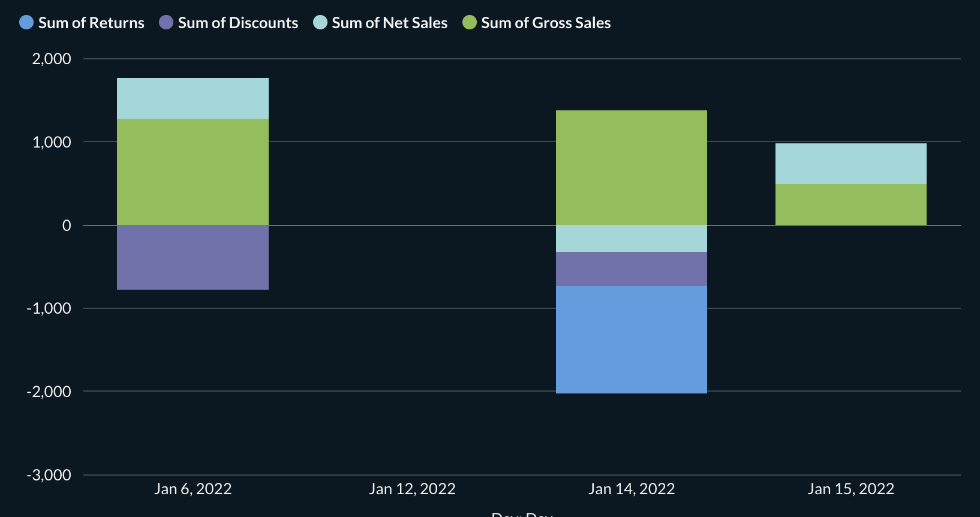
Task: Toggle the Sum of Gross Sales legend label
Action: point(546,23)
